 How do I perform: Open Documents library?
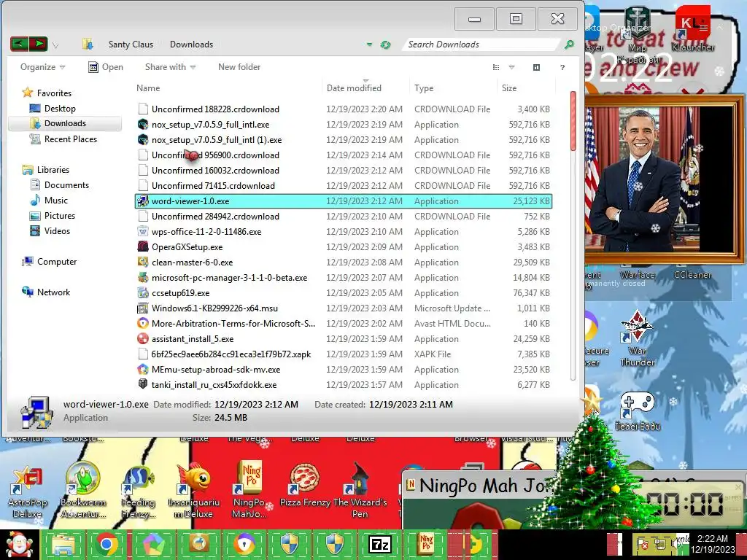coord(66,184)
